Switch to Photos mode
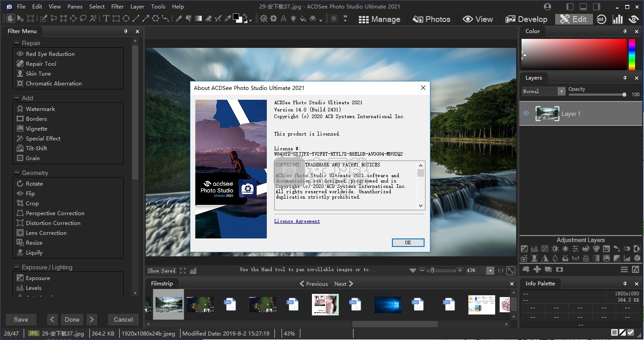The width and height of the screenshot is (644, 340). (x=431, y=19)
